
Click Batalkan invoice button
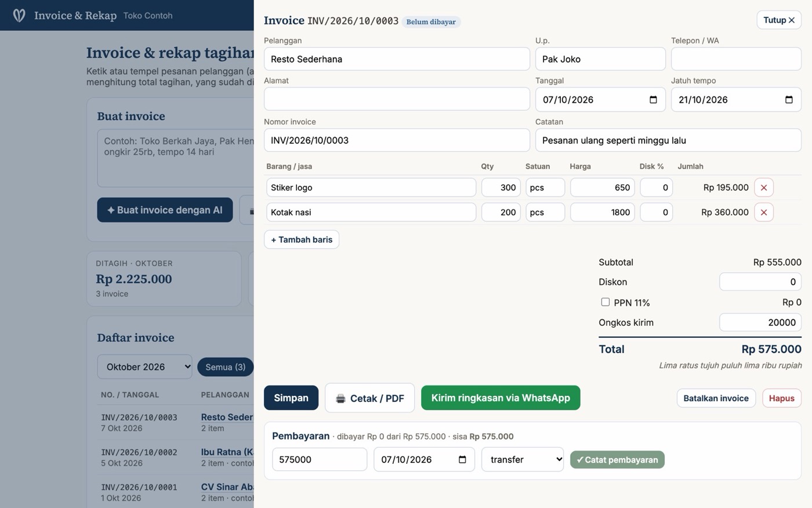point(716,398)
